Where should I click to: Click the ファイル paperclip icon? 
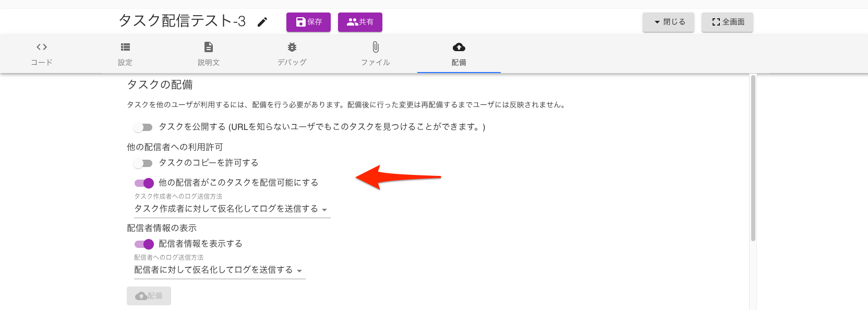376,47
